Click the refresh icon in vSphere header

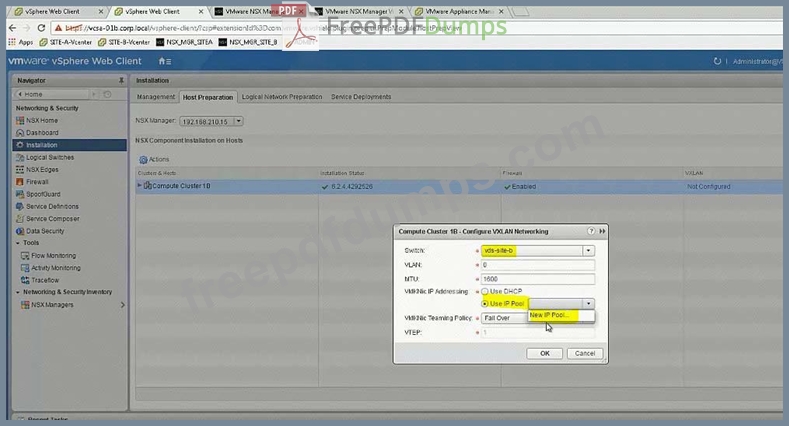(x=717, y=61)
